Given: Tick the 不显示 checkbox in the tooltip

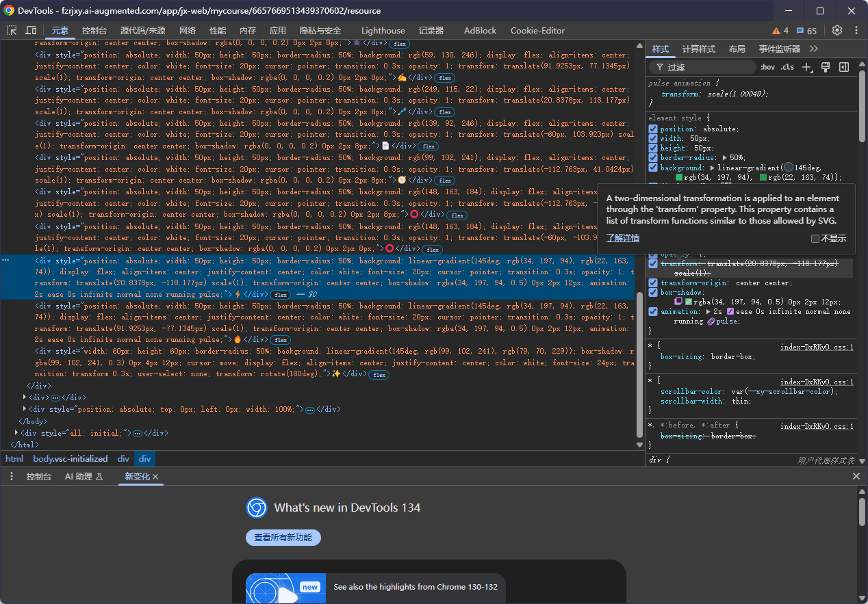Looking at the screenshot, I should pos(815,239).
